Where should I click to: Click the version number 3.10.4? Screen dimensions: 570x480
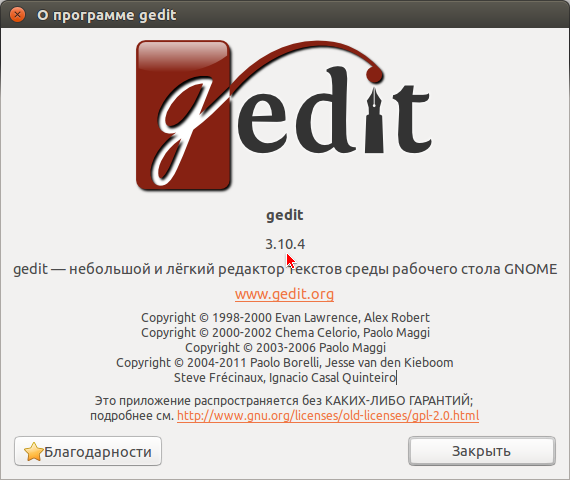285,244
